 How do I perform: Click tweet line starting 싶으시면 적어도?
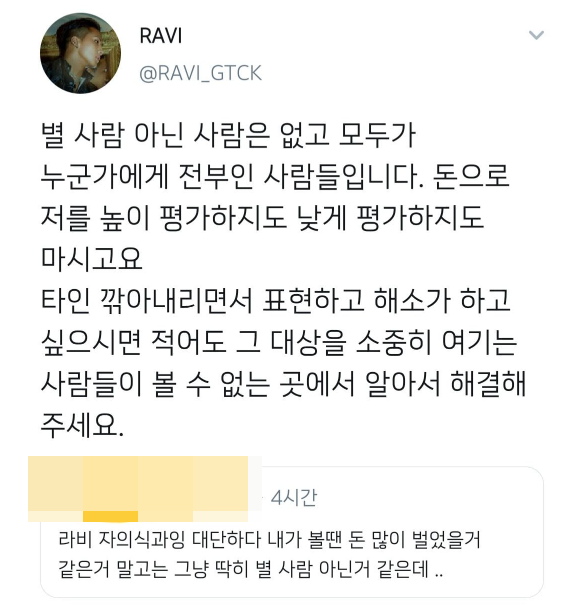tap(279, 343)
